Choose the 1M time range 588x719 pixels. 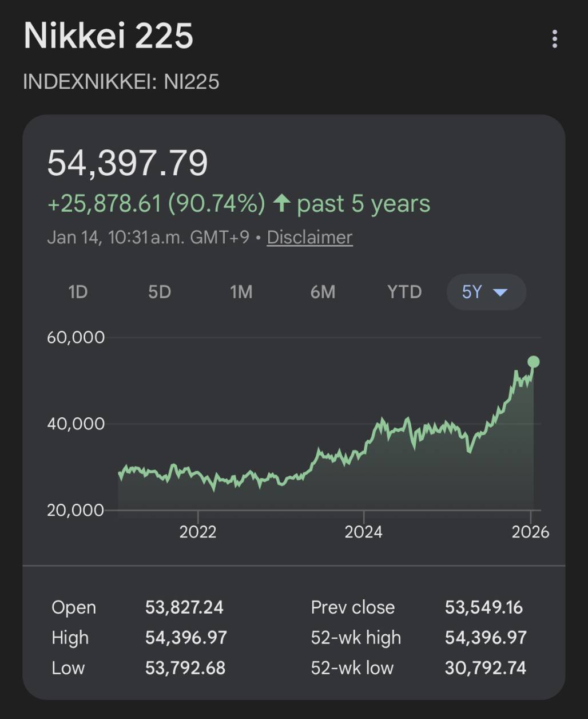(241, 292)
